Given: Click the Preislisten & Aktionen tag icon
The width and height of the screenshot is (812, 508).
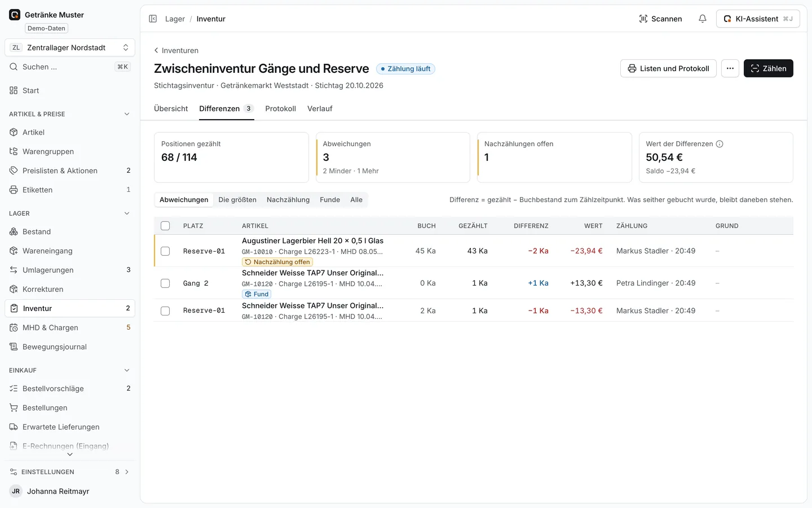Looking at the screenshot, I should (14, 170).
